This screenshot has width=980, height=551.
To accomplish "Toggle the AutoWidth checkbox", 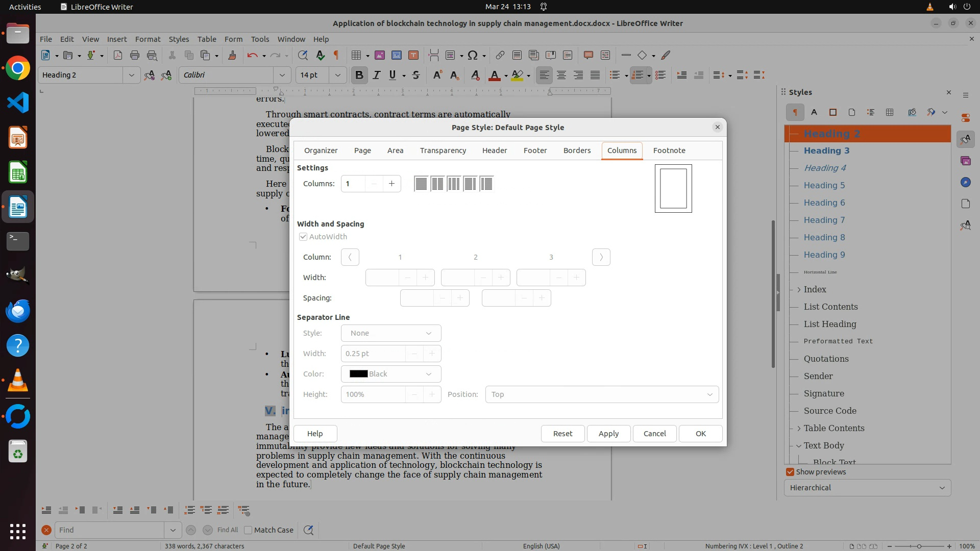I will [x=303, y=237].
